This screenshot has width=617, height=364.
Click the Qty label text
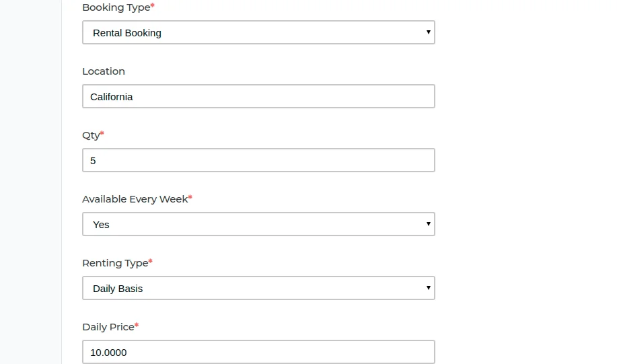pyautogui.click(x=91, y=135)
